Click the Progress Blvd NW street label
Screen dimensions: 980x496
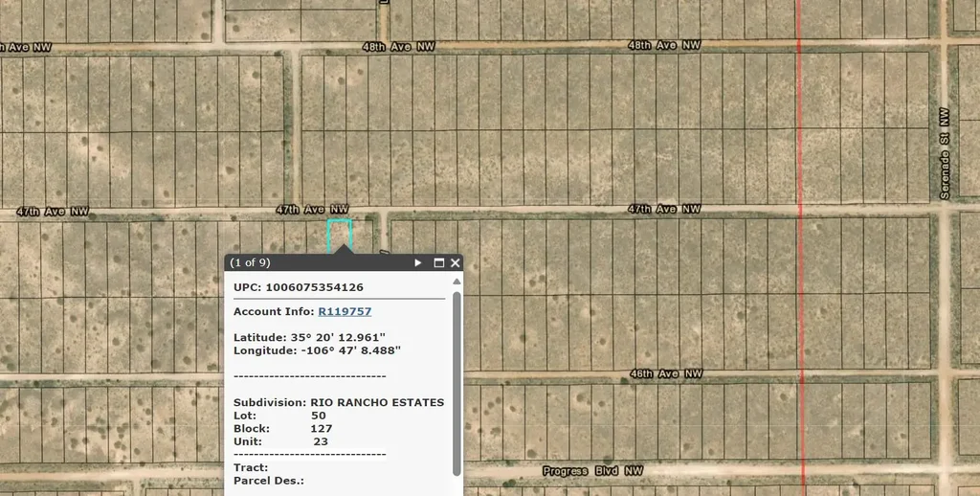(x=592, y=471)
